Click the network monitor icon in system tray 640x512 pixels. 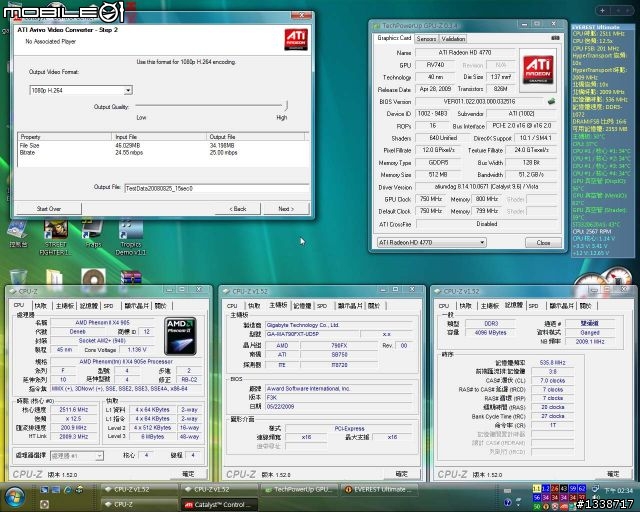tap(596, 488)
